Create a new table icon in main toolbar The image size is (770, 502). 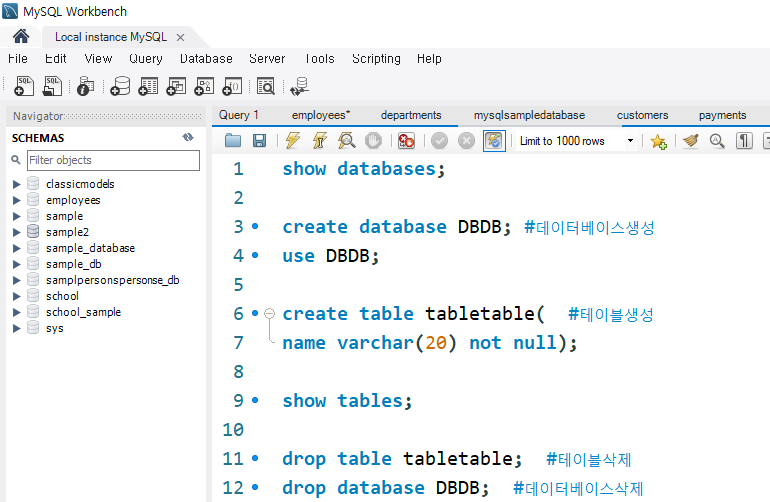[x=148, y=86]
